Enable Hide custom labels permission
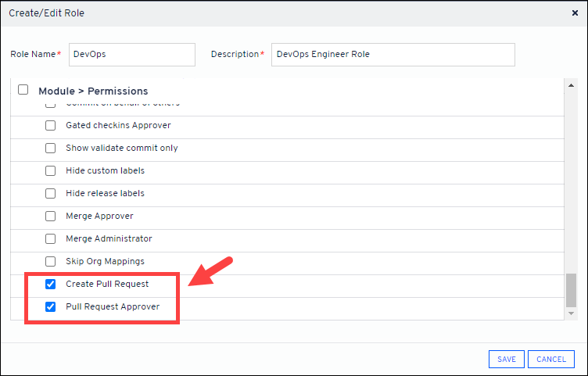Screen dimensions: 588x376 (51, 170)
